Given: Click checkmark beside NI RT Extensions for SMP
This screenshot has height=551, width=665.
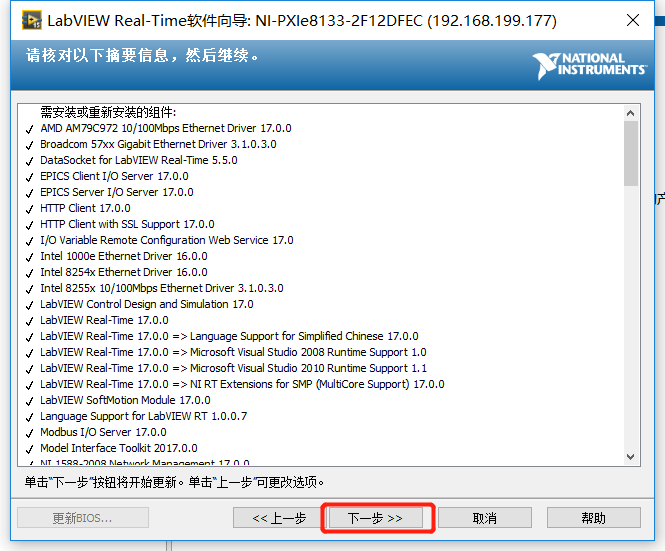Looking at the screenshot, I should click(29, 386).
